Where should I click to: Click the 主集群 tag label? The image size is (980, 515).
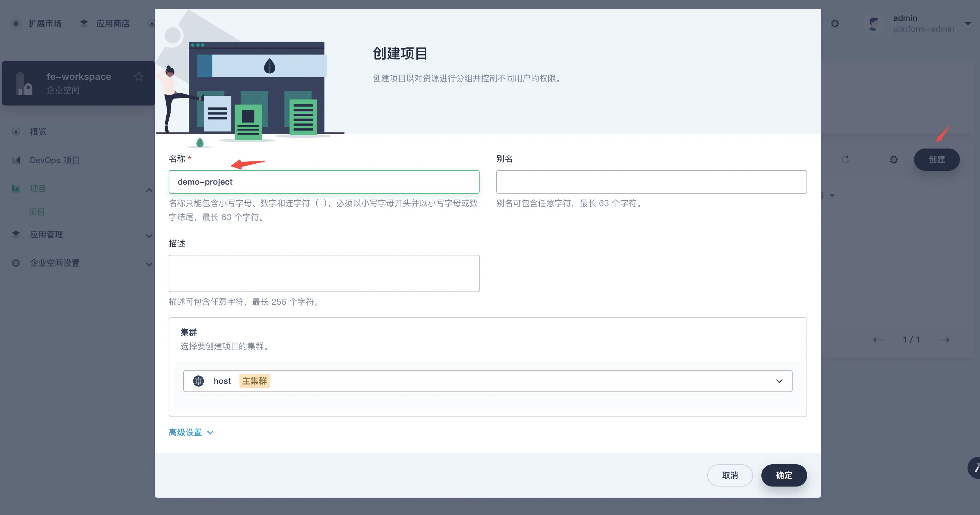tap(254, 381)
